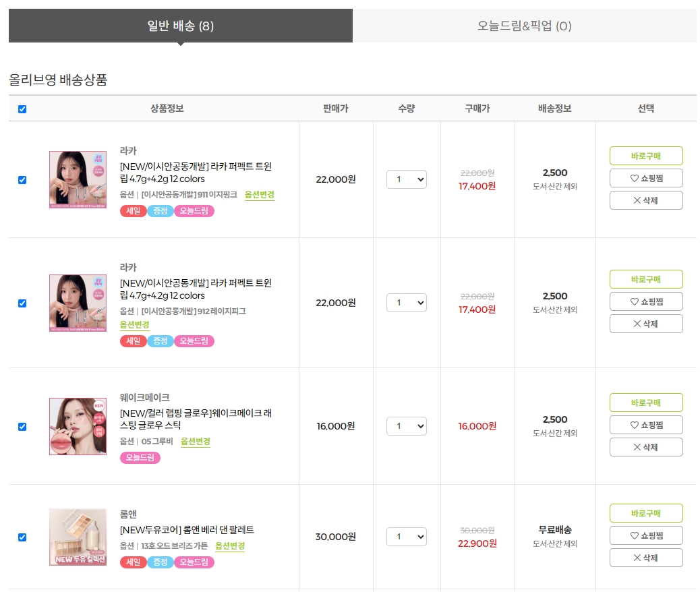Click 옵션변경 for the 13호 오드브리즈가든 option
The height and width of the screenshot is (592, 700).
[230, 545]
